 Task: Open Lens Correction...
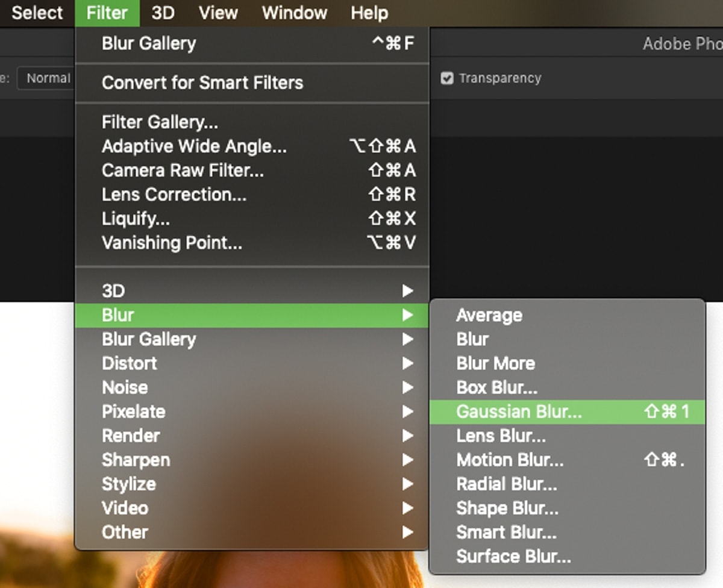252,195
